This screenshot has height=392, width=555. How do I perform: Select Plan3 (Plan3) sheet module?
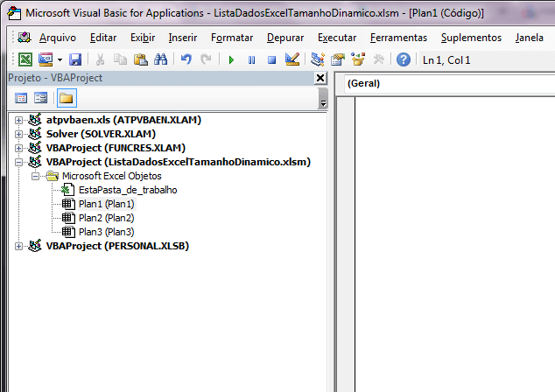click(x=106, y=232)
